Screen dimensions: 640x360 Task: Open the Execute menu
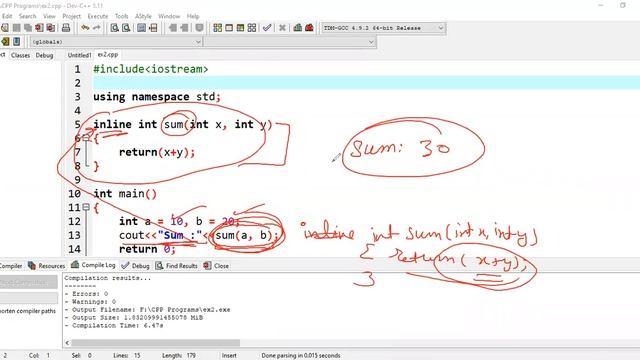coord(98,16)
